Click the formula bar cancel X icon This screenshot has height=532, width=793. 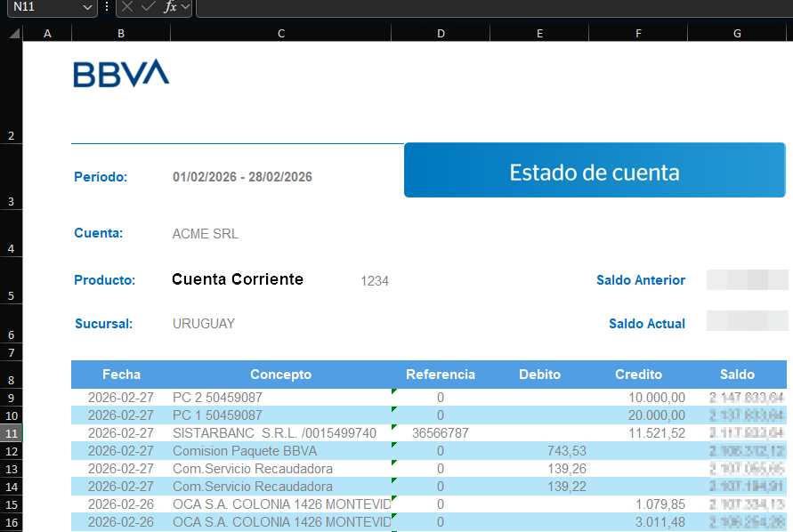tap(127, 6)
